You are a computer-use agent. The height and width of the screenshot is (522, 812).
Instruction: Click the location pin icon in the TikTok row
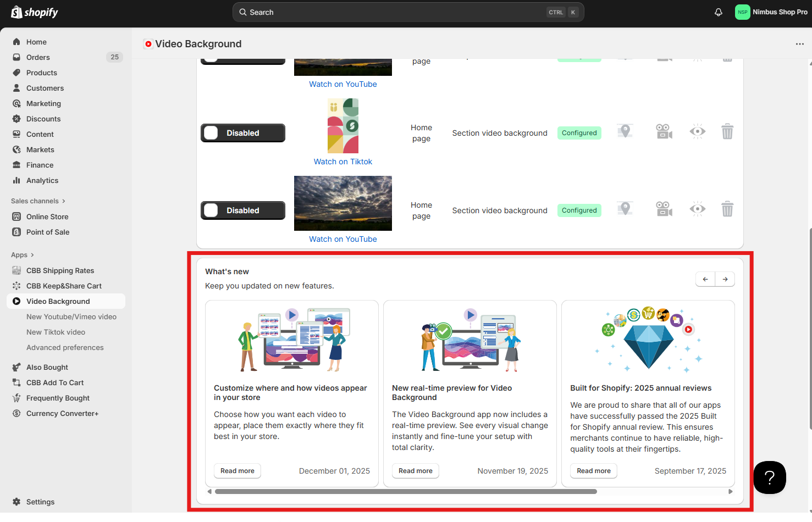point(625,131)
